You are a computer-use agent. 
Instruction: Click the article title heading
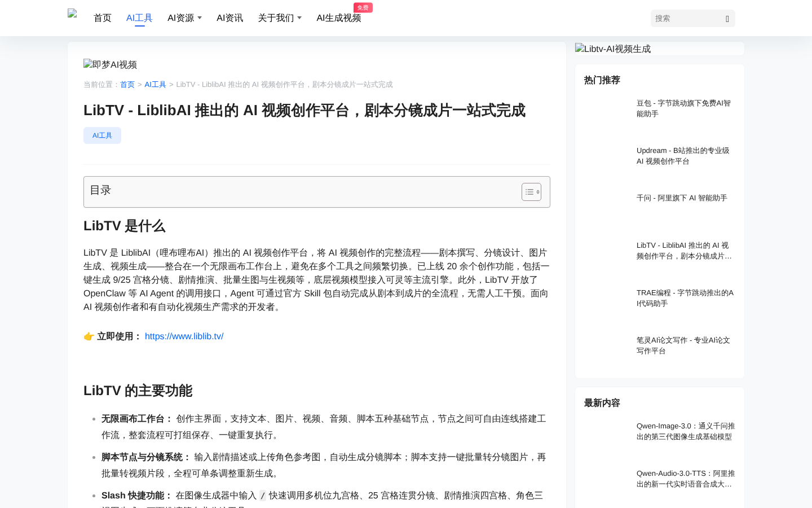pyautogui.click(x=304, y=111)
